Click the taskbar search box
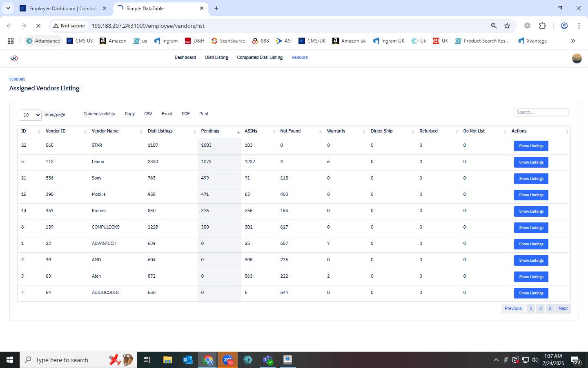Image resolution: width=588 pixels, height=368 pixels. (78, 360)
